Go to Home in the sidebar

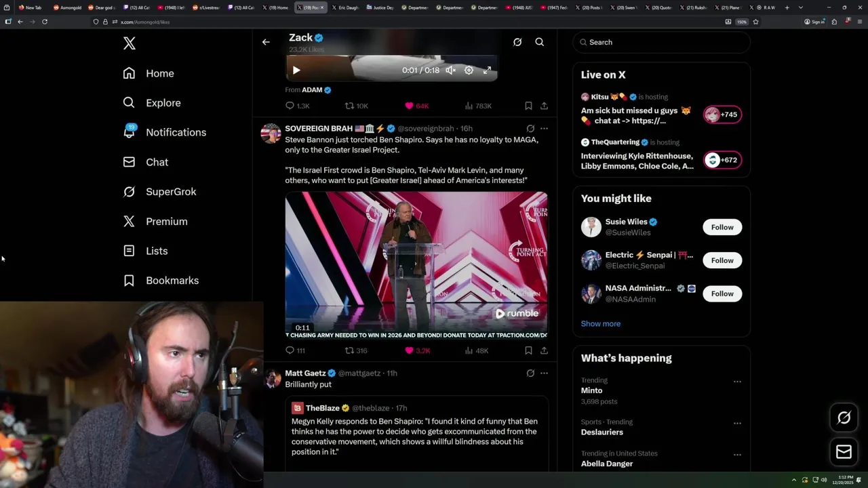pos(149,73)
